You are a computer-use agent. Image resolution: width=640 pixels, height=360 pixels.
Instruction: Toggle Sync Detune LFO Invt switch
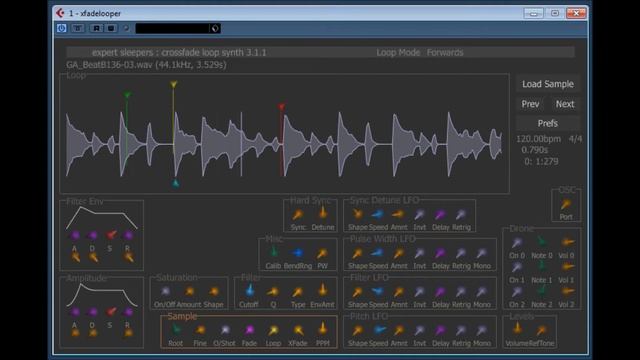(420, 214)
